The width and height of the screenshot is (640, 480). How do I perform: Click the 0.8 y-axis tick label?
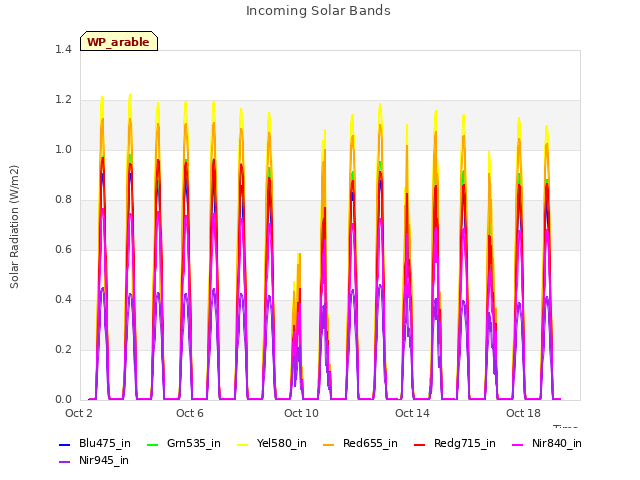point(63,200)
